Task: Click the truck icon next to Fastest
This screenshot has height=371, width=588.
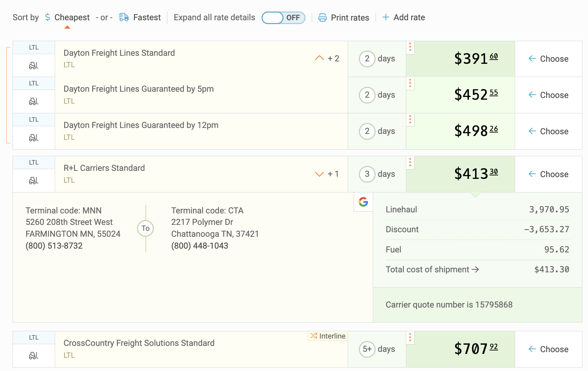Action: [123, 17]
